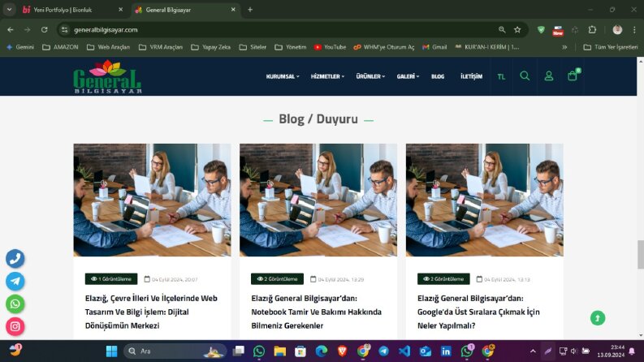
Task: Expand the KURUMSAL dropdown menu
Action: click(283, 76)
